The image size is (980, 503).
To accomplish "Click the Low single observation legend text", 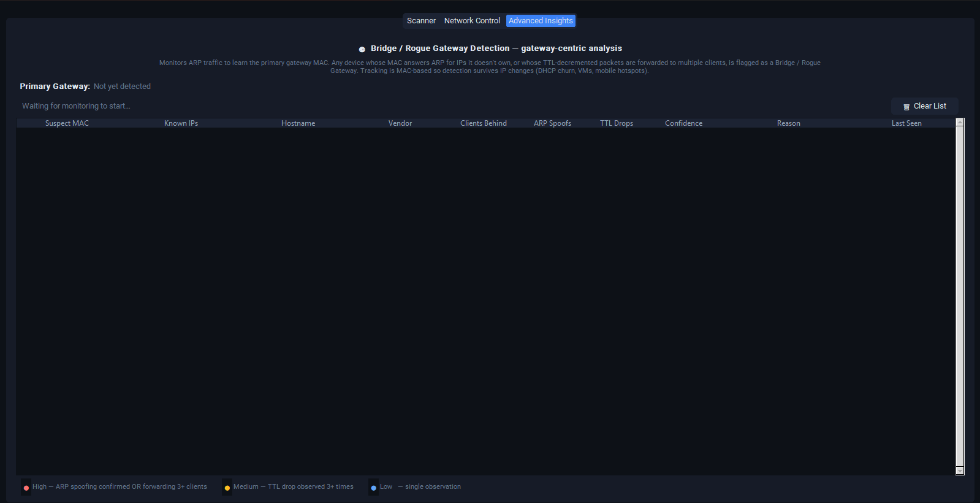I will coord(420,487).
